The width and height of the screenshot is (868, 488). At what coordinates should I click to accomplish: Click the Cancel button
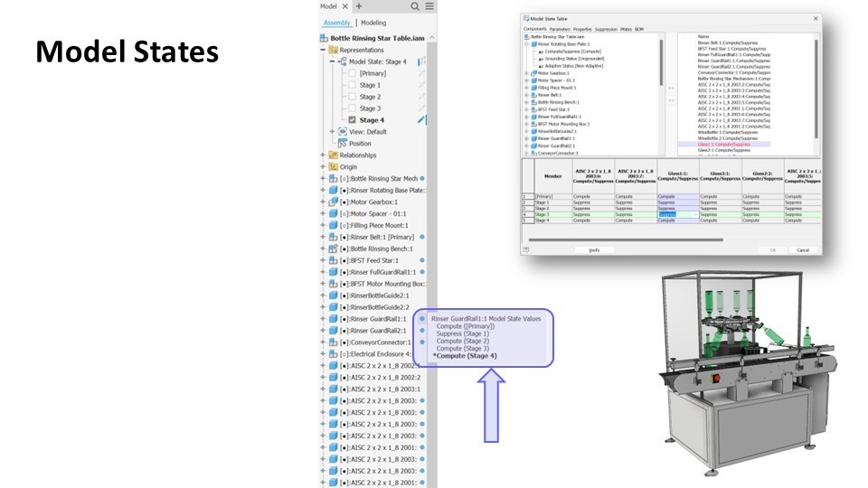point(801,249)
